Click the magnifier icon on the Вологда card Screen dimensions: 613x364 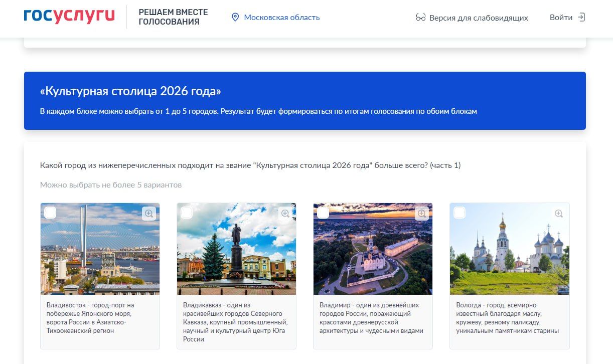[558, 213]
